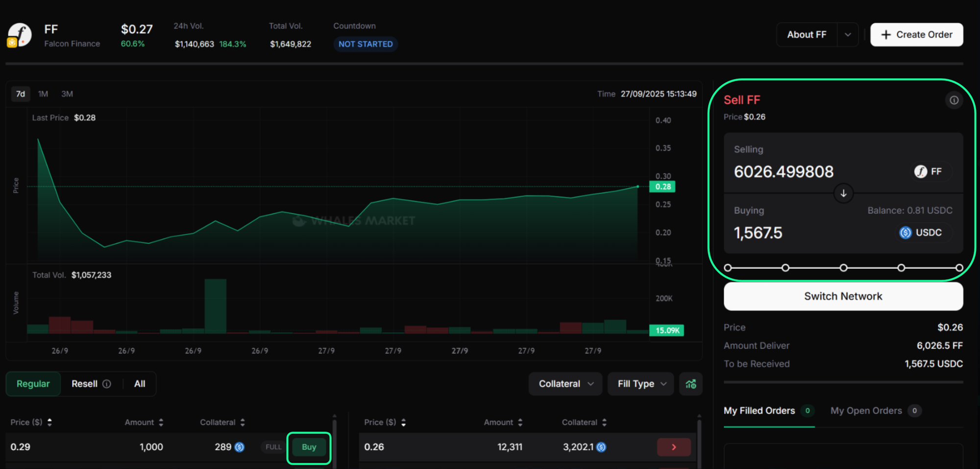Click the 0.28 price marker on chart
The image size is (980, 469).
(x=662, y=187)
